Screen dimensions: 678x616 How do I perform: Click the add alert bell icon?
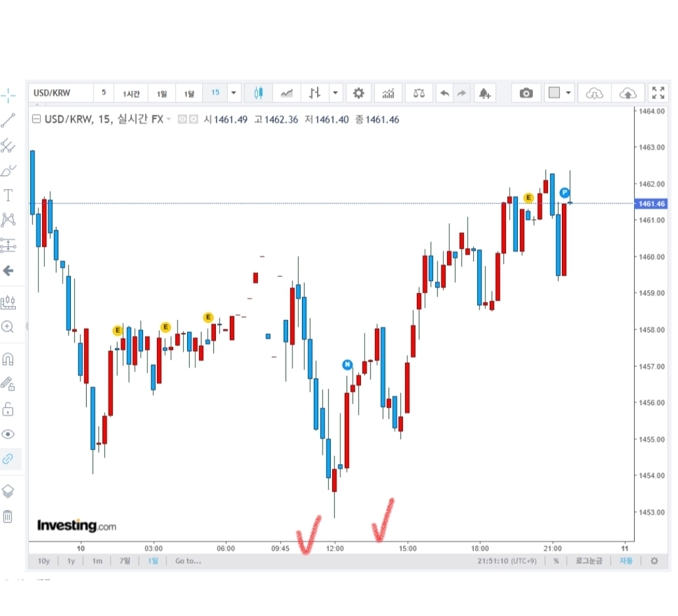click(485, 93)
